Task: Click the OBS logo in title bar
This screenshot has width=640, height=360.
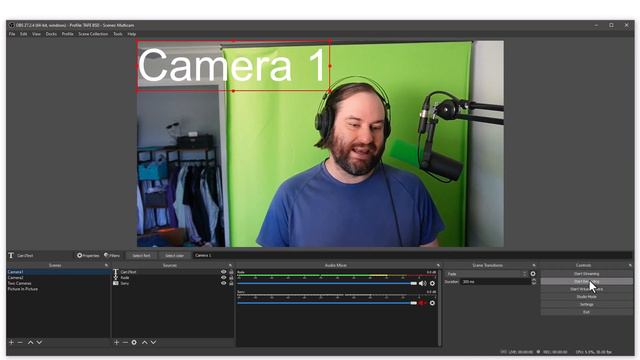Action: coord(11,25)
